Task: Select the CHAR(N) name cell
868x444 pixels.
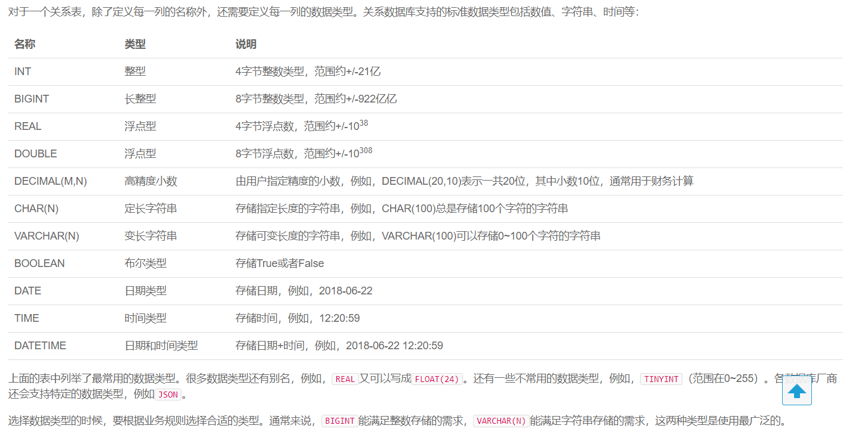Action: [x=36, y=208]
